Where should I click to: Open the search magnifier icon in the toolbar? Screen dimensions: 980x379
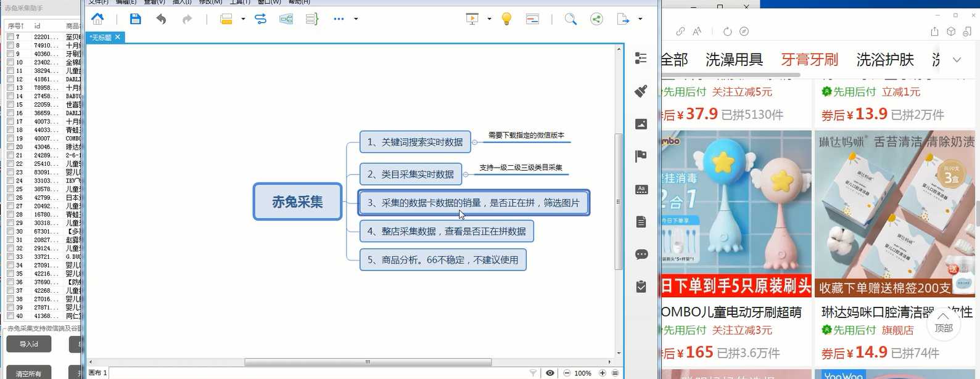point(570,19)
